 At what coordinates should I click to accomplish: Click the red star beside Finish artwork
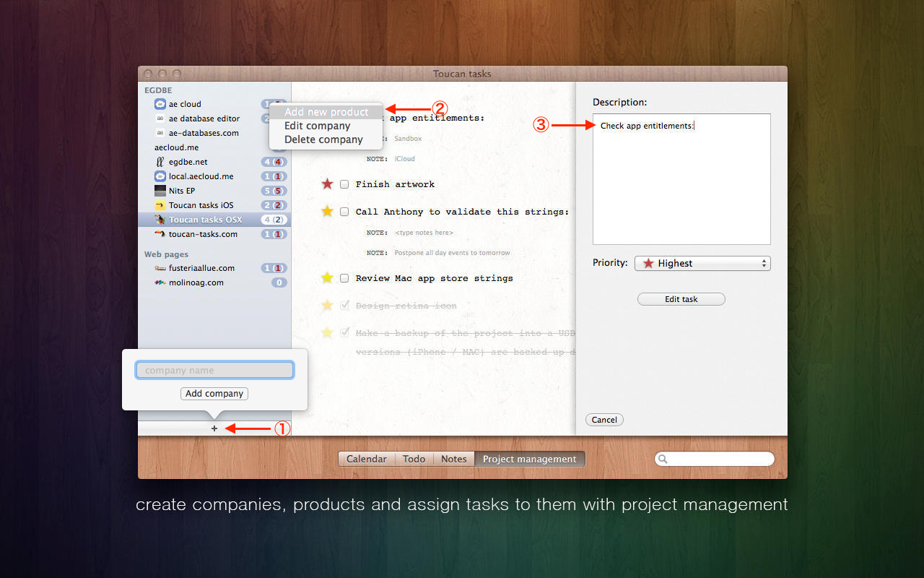(327, 184)
